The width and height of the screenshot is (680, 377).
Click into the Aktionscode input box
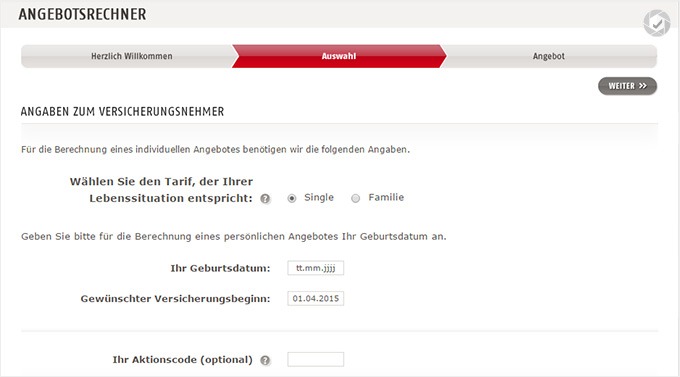[x=316, y=359]
